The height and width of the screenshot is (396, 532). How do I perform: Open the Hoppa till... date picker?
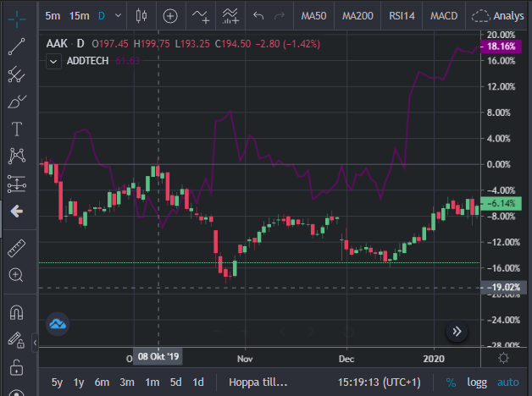[258, 382]
